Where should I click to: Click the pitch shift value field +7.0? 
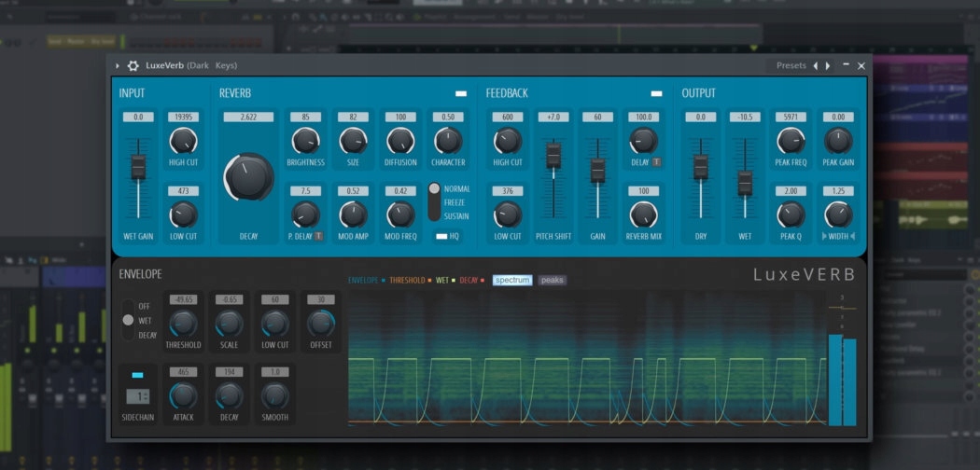coord(553,117)
